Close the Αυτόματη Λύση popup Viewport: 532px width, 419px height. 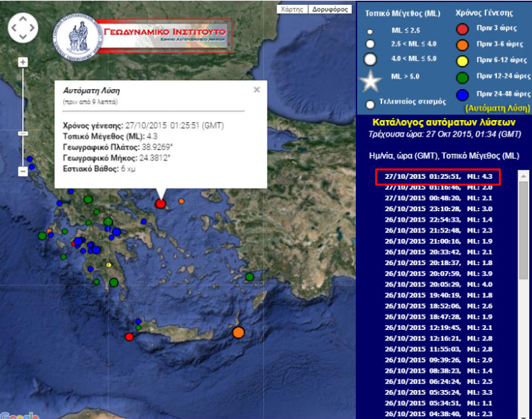(256, 90)
